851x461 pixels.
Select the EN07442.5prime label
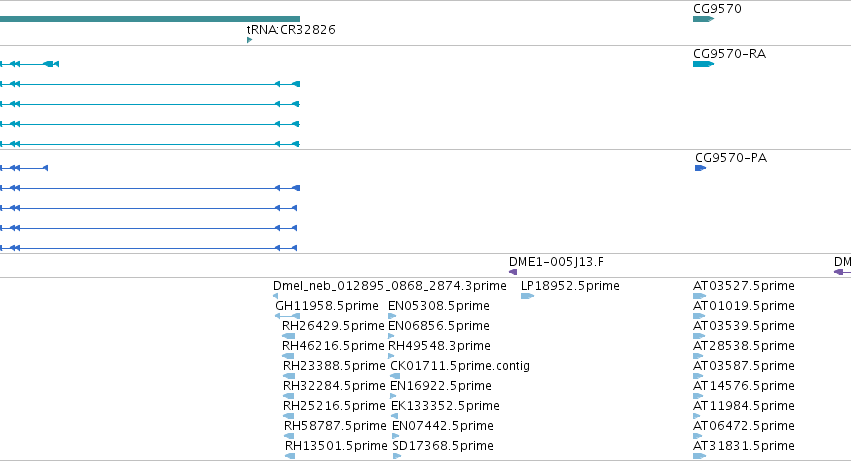click(x=443, y=426)
